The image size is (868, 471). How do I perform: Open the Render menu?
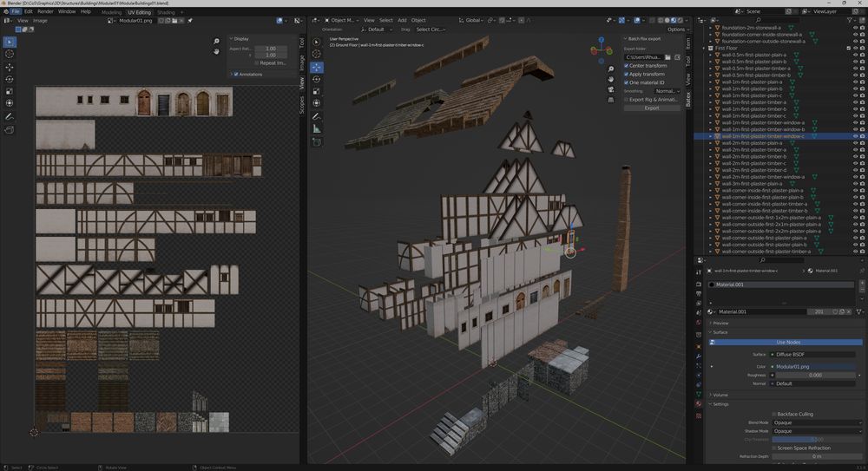pos(45,11)
